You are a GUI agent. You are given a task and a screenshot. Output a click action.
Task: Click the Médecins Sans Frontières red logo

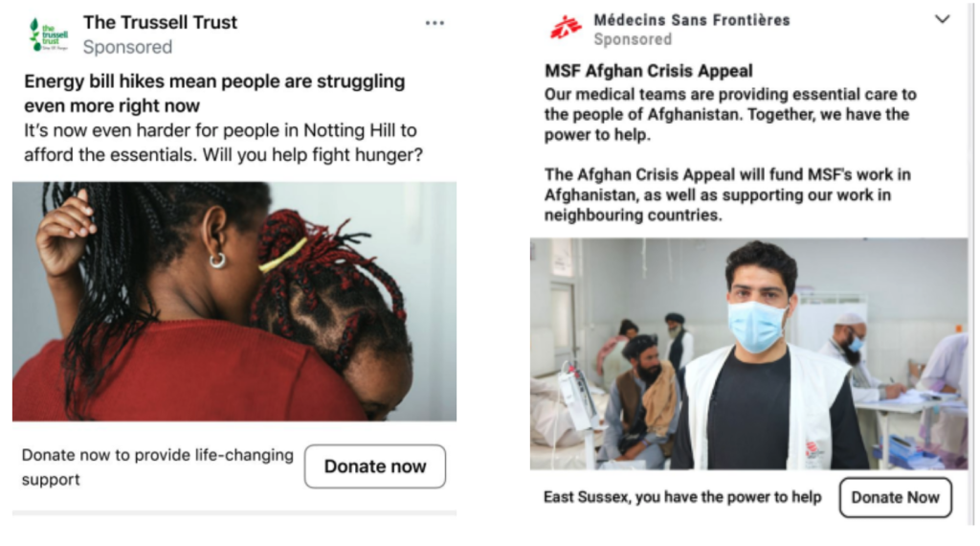[x=567, y=28]
